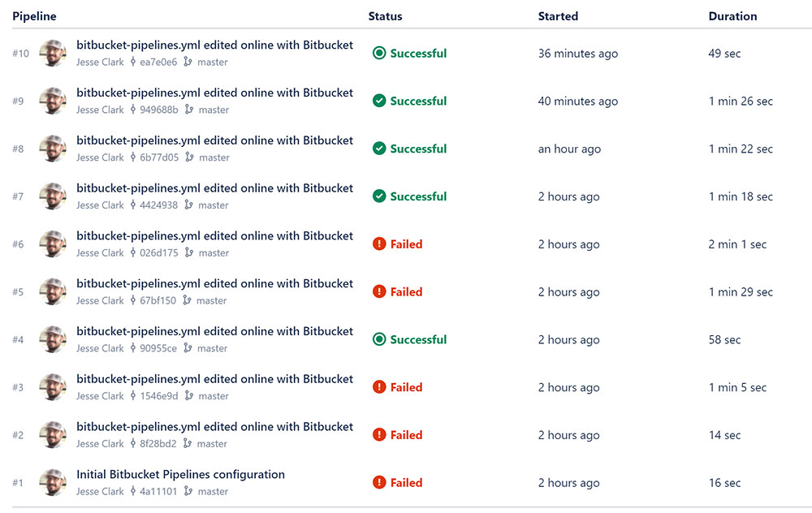Click the green check icon on pipeline #9
This screenshot has height=513, width=812.
[x=379, y=101]
